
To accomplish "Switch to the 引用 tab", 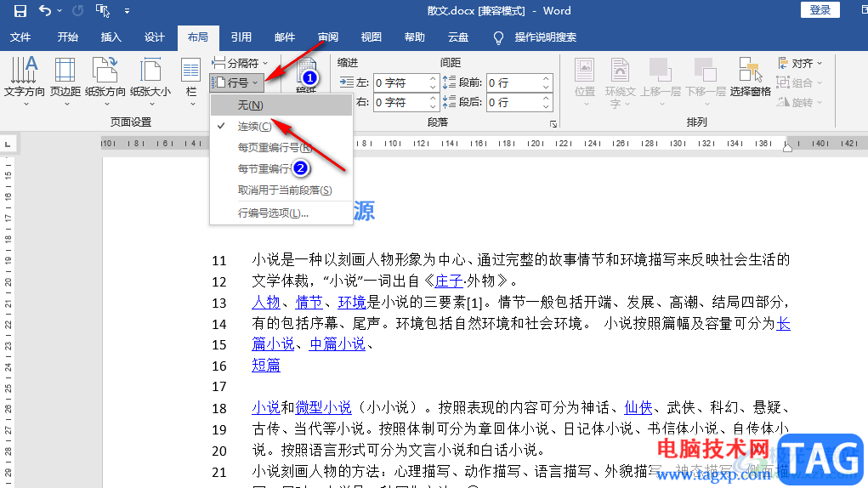I will click(241, 37).
